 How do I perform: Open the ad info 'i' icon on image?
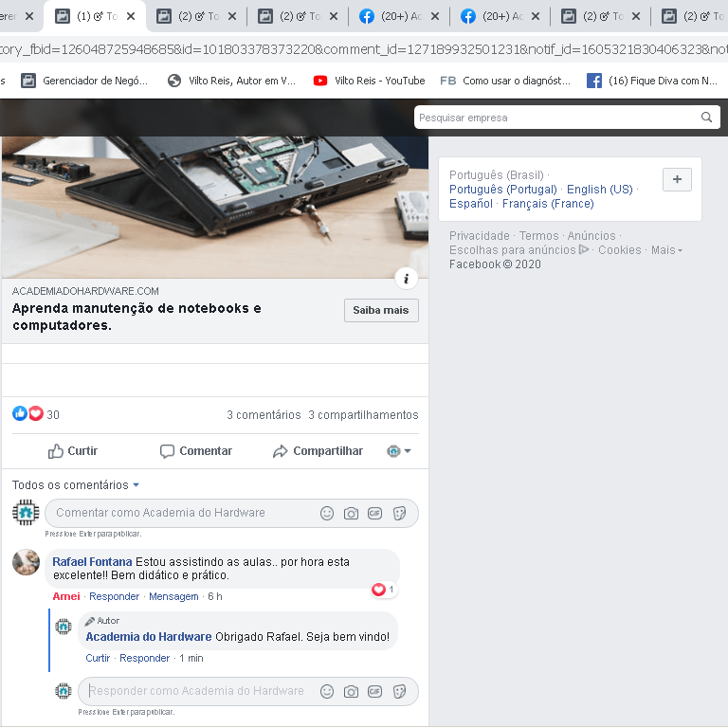click(407, 279)
